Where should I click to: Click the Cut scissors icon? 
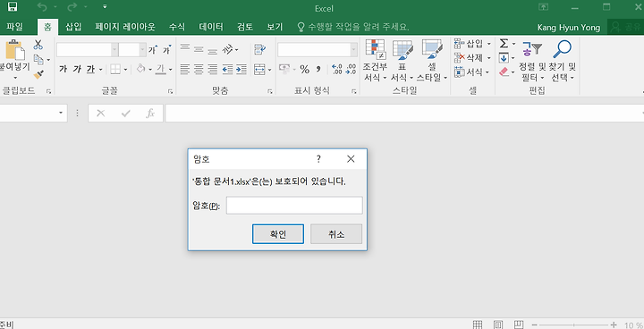point(38,45)
